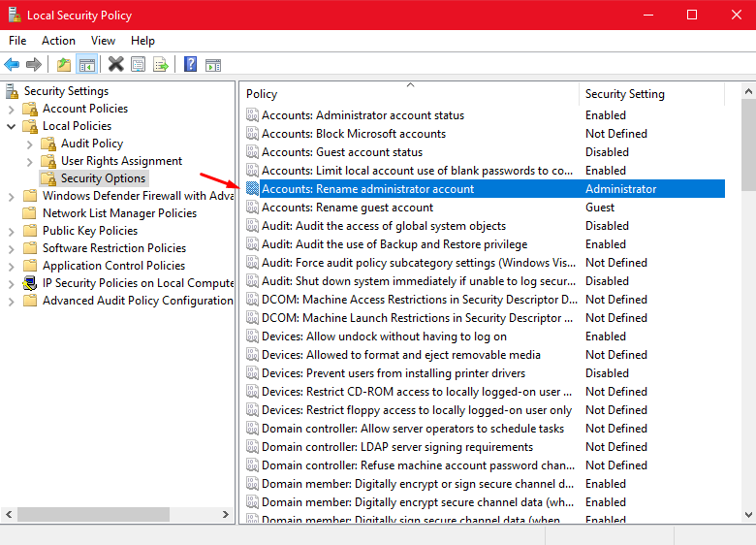The width and height of the screenshot is (756, 545).
Task: Click the tree pane scroll left arrow
Action: click(x=9, y=514)
